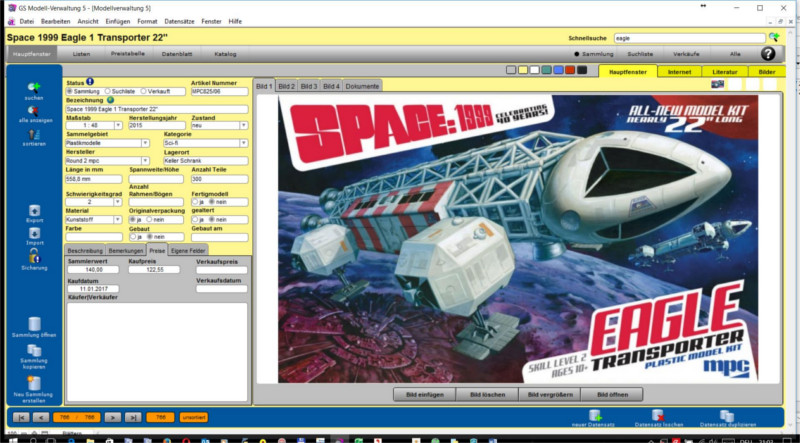Image resolution: width=800 pixels, height=443 pixels.
Task: Click the Sammlung öffnen icon
Action: [34, 324]
